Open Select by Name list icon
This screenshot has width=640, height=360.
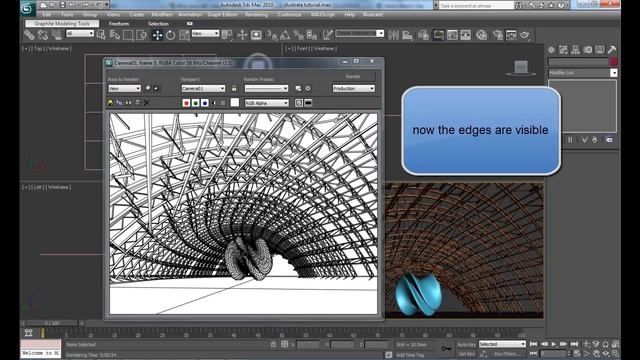(115, 35)
